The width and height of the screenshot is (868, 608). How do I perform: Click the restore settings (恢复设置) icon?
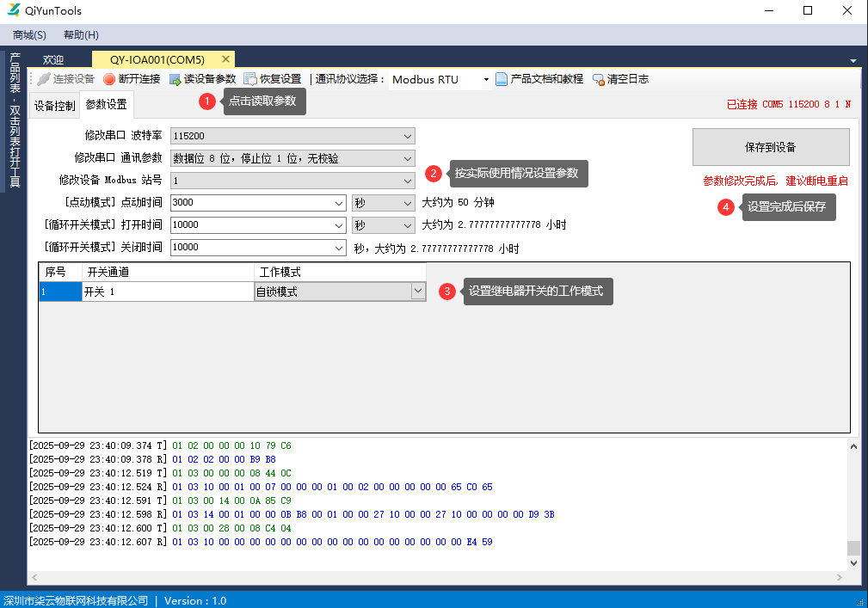coord(250,79)
